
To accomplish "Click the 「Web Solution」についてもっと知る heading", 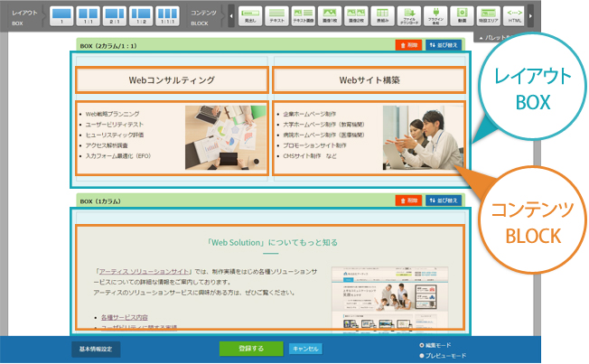I will pos(272,243).
